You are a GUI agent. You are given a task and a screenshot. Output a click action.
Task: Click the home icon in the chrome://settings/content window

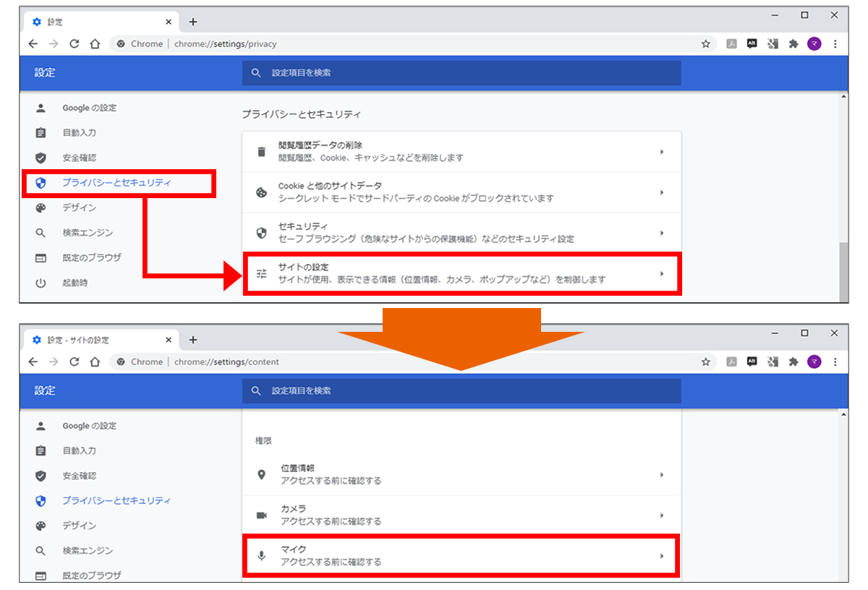(94, 362)
